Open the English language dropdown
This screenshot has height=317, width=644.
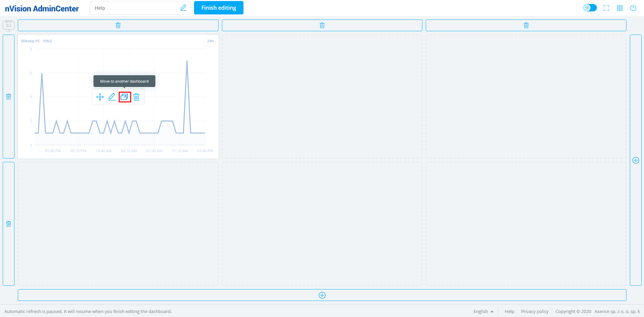(x=483, y=311)
